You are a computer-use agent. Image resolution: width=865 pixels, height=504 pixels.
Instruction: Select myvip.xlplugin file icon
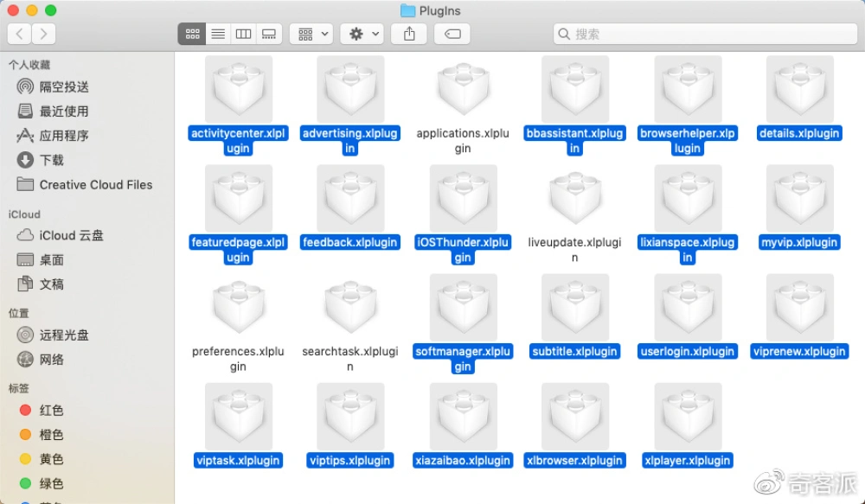[x=799, y=198]
